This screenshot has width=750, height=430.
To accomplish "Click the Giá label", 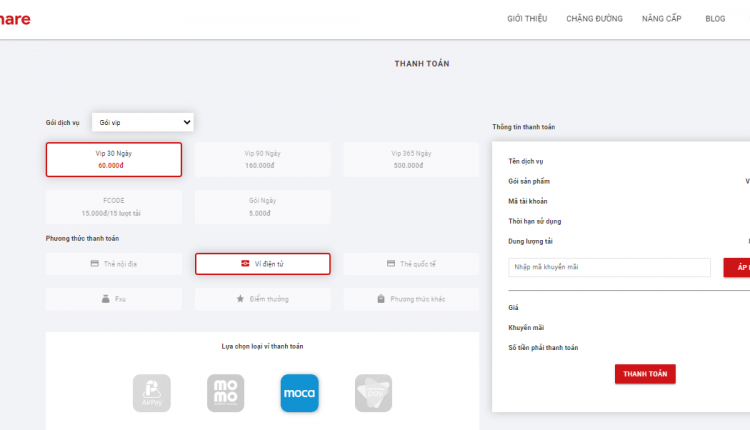I will 513,308.
